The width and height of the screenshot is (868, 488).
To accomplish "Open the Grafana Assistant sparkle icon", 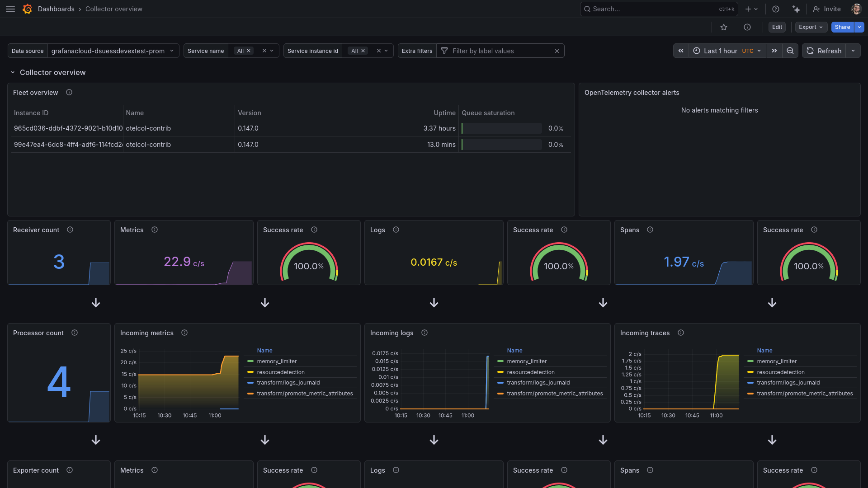I will (796, 9).
